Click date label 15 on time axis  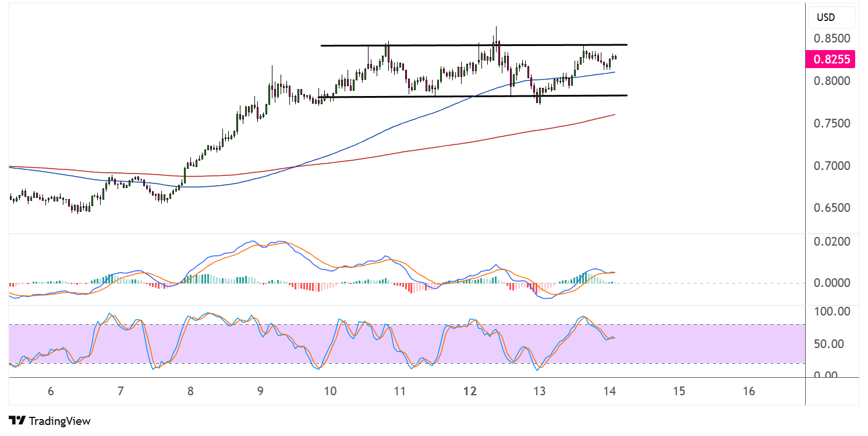(679, 391)
